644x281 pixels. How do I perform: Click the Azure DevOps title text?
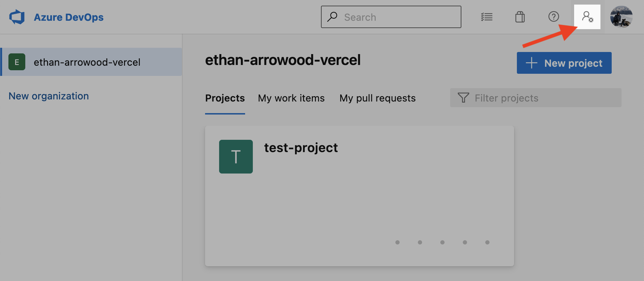[68, 17]
